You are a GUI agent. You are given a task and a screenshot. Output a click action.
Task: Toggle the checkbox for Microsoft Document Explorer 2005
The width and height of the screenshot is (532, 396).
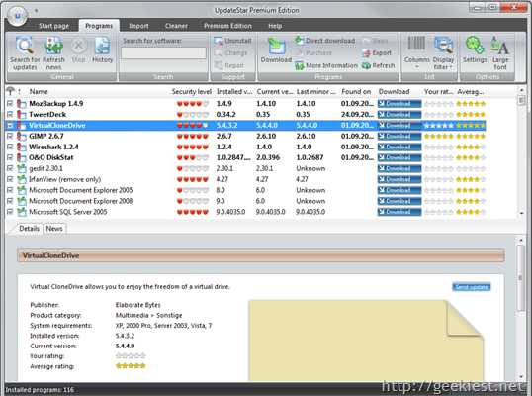coord(10,190)
